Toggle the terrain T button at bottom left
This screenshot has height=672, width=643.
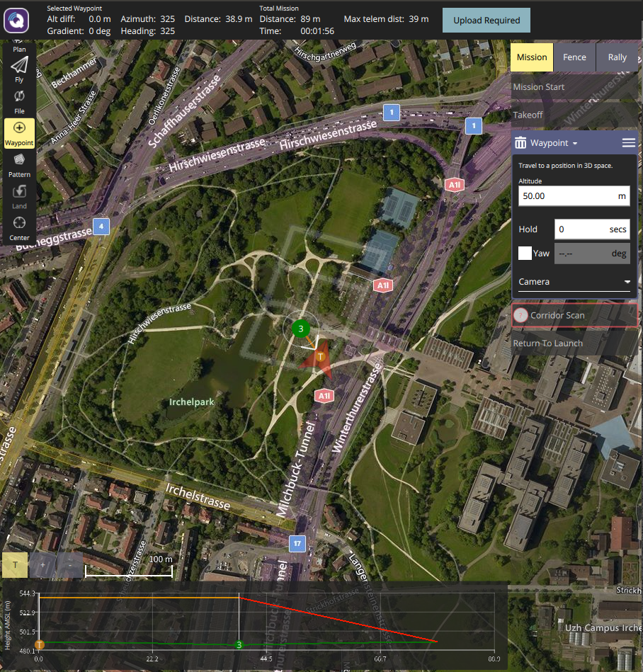click(15, 565)
